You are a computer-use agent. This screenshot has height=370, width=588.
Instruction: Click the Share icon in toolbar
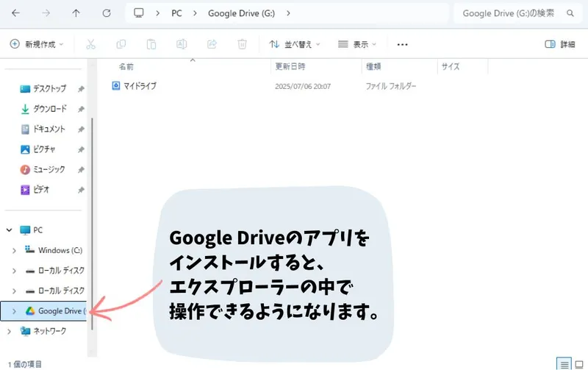pyautogui.click(x=212, y=44)
